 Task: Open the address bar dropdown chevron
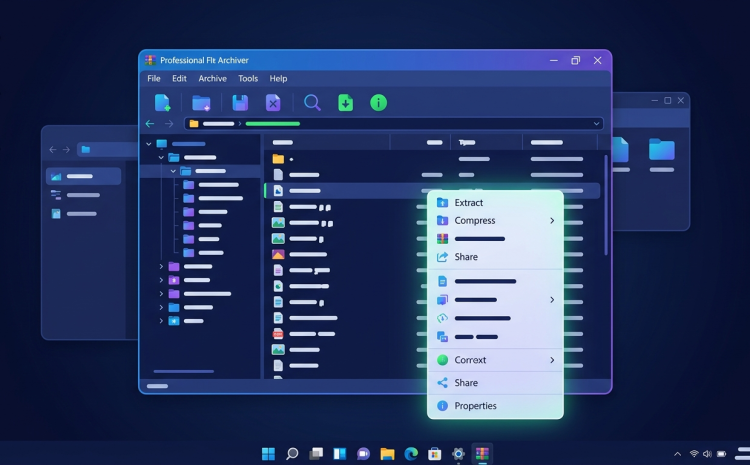click(596, 124)
